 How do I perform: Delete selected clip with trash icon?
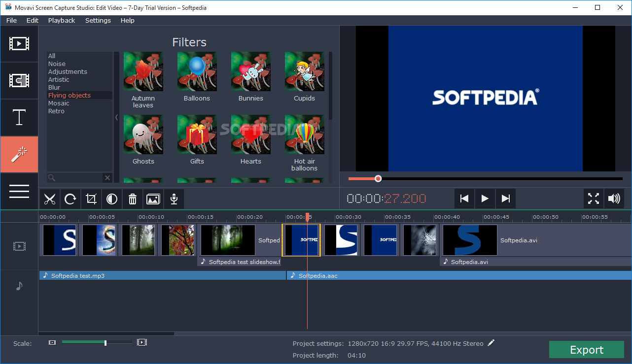pyautogui.click(x=133, y=199)
